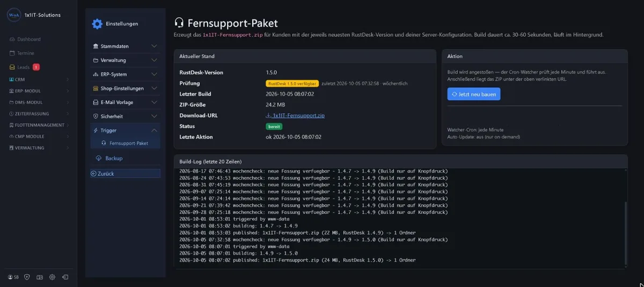Click log line 2026-10-01 08:53:03 published
The width and height of the screenshot is (644, 287).
[297, 233]
